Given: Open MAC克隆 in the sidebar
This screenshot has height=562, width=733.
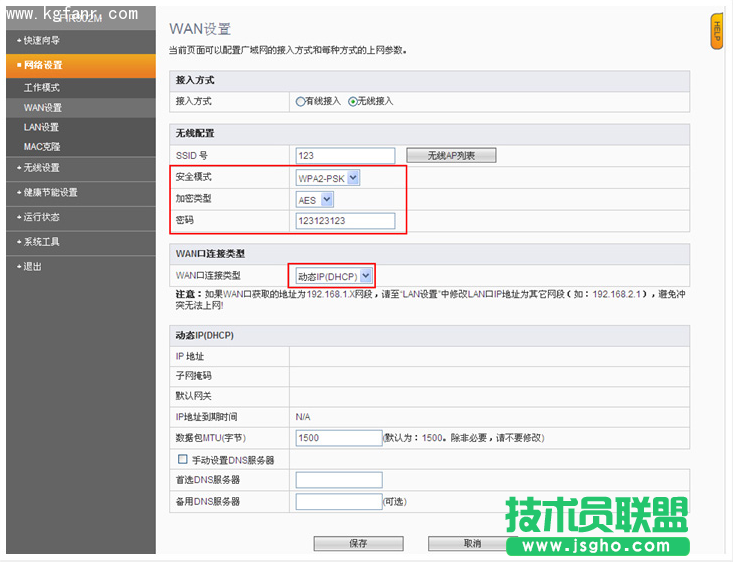Looking at the screenshot, I should click(42, 147).
